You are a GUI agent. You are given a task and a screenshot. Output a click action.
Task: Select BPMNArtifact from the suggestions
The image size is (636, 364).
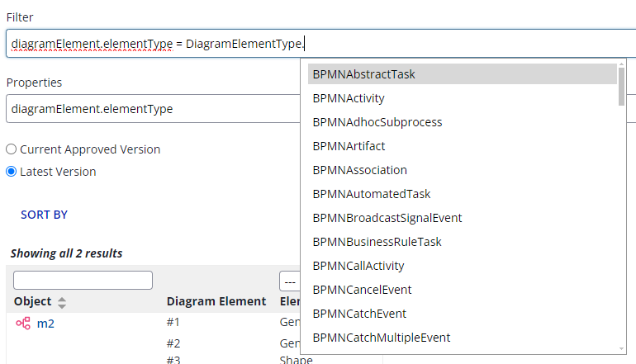(x=349, y=146)
